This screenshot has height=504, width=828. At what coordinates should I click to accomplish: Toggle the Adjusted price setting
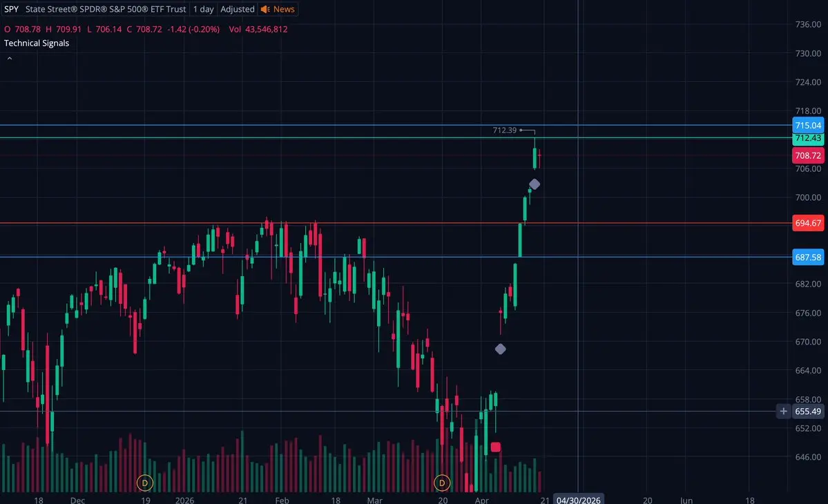(237, 9)
